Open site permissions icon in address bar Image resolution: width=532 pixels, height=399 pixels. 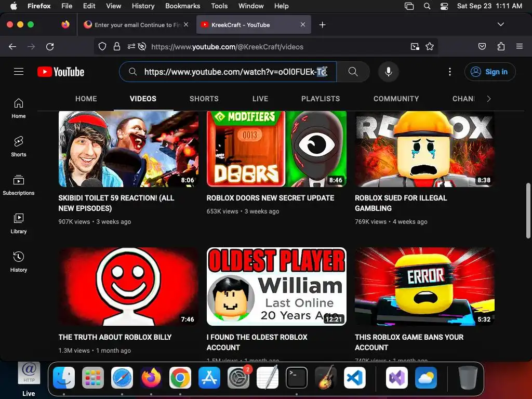click(x=131, y=46)
